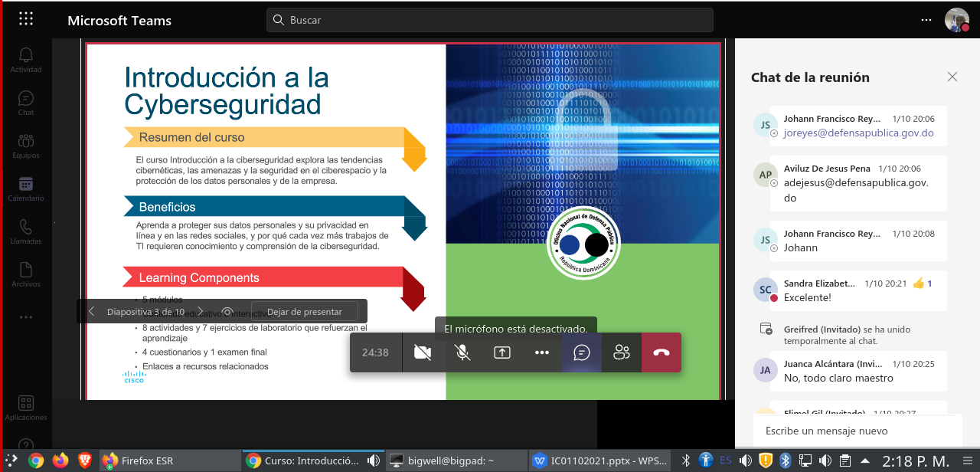
Task: Show meeting participants
Action: 621,352
